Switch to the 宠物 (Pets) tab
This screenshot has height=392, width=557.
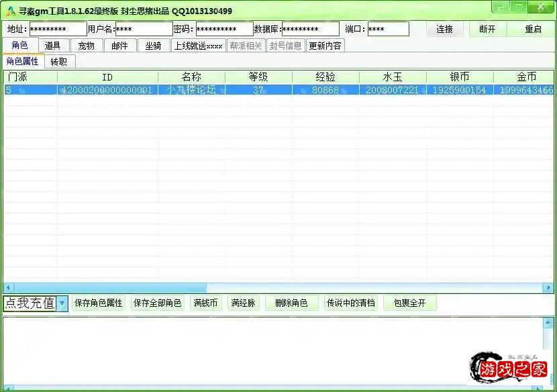point(87,46)
